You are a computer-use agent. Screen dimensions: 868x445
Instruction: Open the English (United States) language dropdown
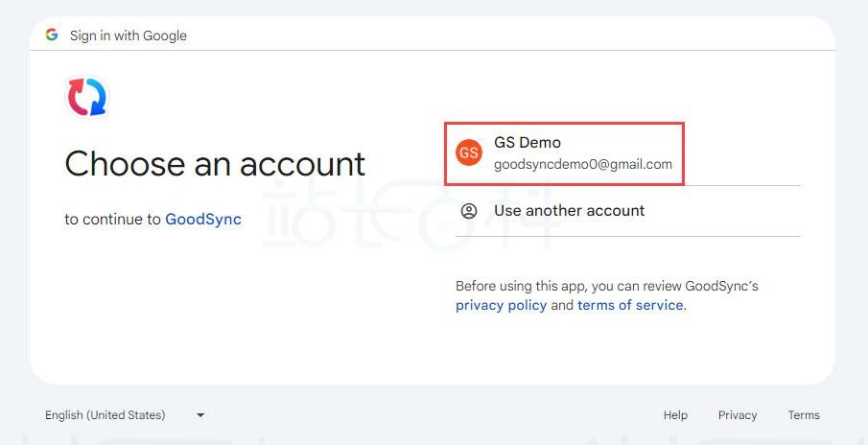tap(125, 415)
